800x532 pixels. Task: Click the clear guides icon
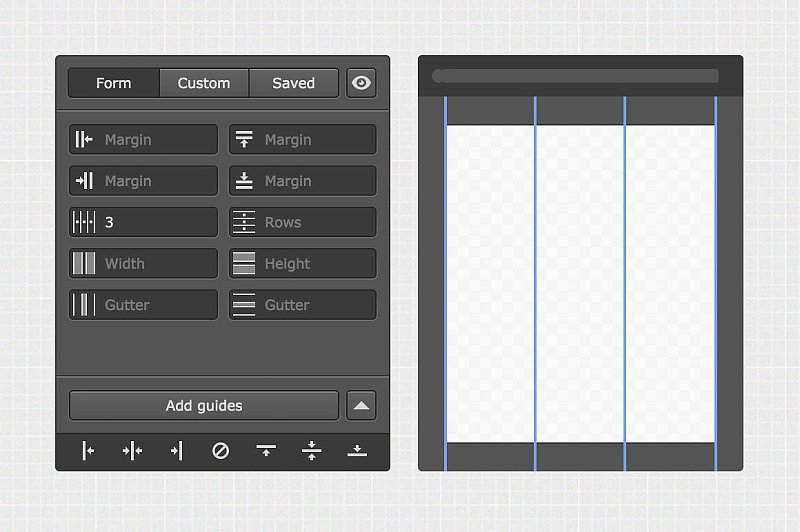click(221, 451)
